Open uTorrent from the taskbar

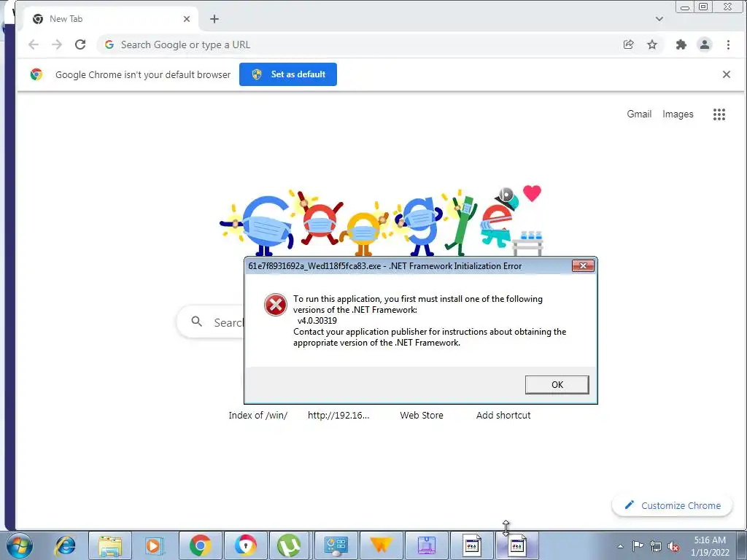tap(289, 545)
